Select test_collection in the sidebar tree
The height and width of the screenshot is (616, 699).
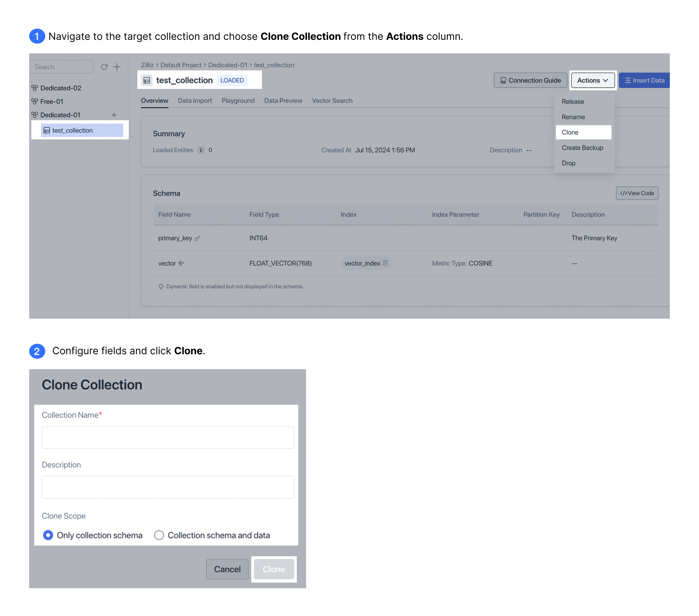point(82,130)
